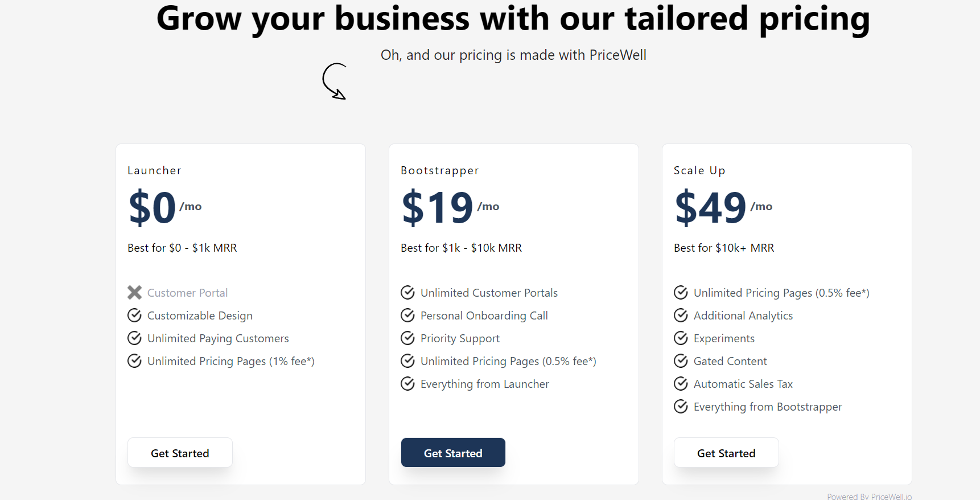The image size is (980, 500).
Task: Click the checkmark icon beside Everything from Launcher
Action: pyautogui.click(x=407, y=384)
